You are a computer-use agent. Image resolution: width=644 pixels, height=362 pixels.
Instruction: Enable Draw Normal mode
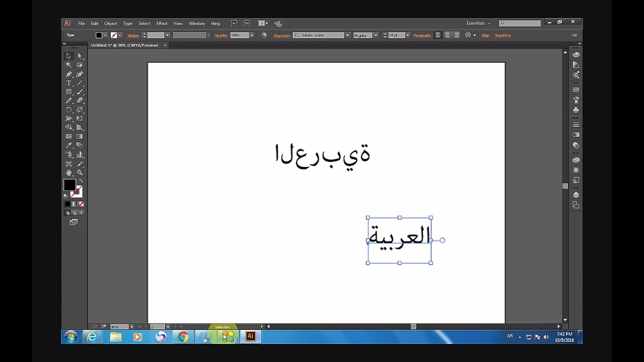[x=67, y=213]
